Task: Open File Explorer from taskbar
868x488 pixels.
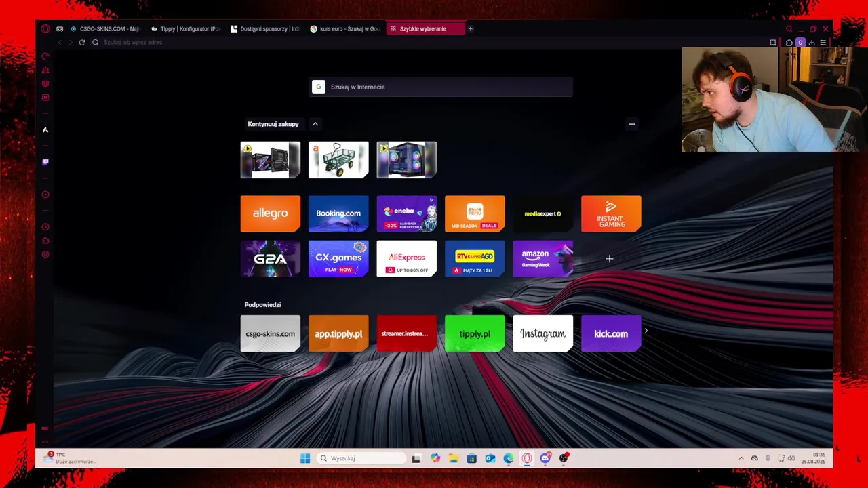Action: [x=454, y=458]
